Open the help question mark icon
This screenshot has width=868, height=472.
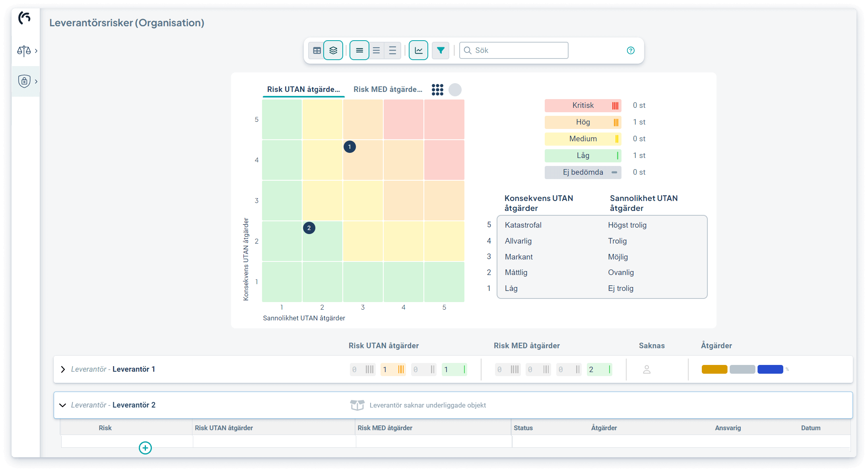point(631,51)
